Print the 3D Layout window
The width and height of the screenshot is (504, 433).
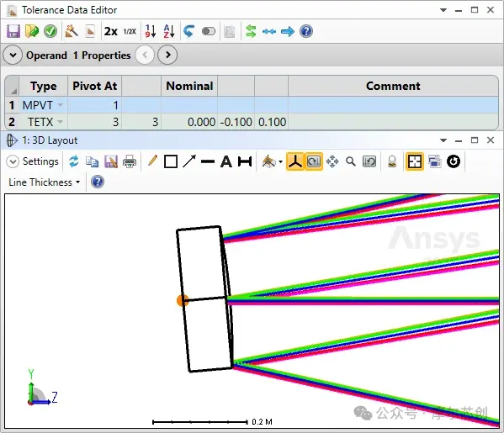tap(130, 161)
